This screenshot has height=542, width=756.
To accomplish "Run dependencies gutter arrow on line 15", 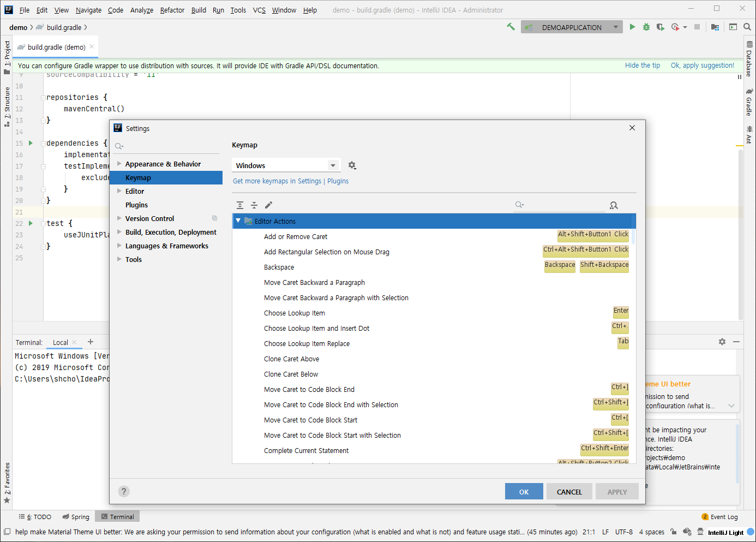I will coord(31,143).
